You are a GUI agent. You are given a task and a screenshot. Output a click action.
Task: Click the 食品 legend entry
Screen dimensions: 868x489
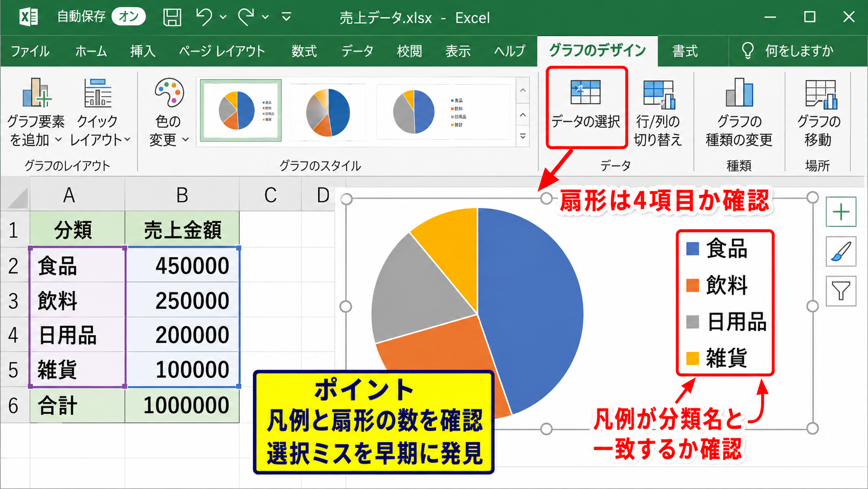[717, 249]
